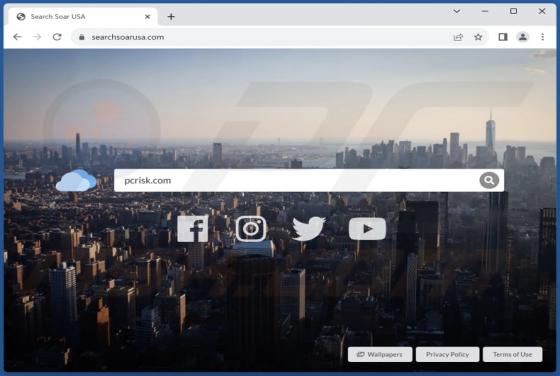Go forward to next page
The width and height of the screenshot is (560, 376).
click(x=37, y=37)
